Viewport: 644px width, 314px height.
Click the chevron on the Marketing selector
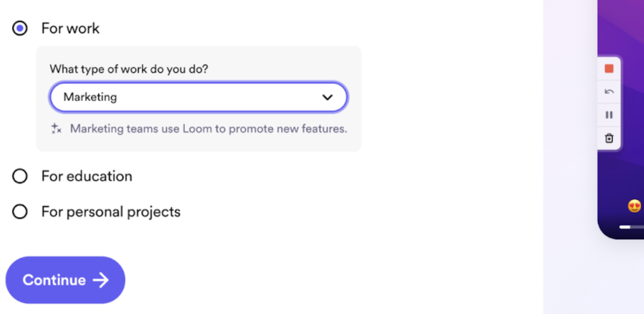[x=327, y=97]
